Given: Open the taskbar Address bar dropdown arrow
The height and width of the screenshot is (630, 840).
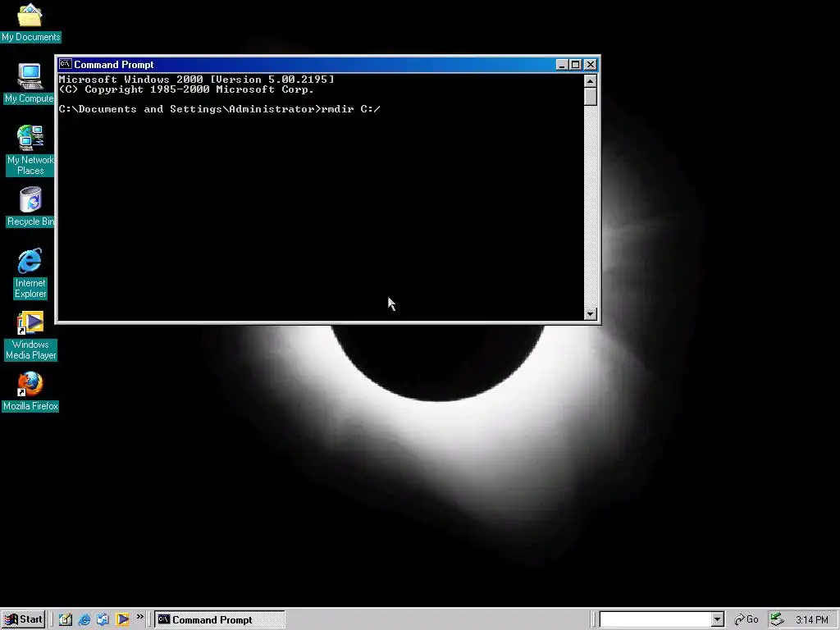Looking at the screenshot, I should (x=717, y=619).
